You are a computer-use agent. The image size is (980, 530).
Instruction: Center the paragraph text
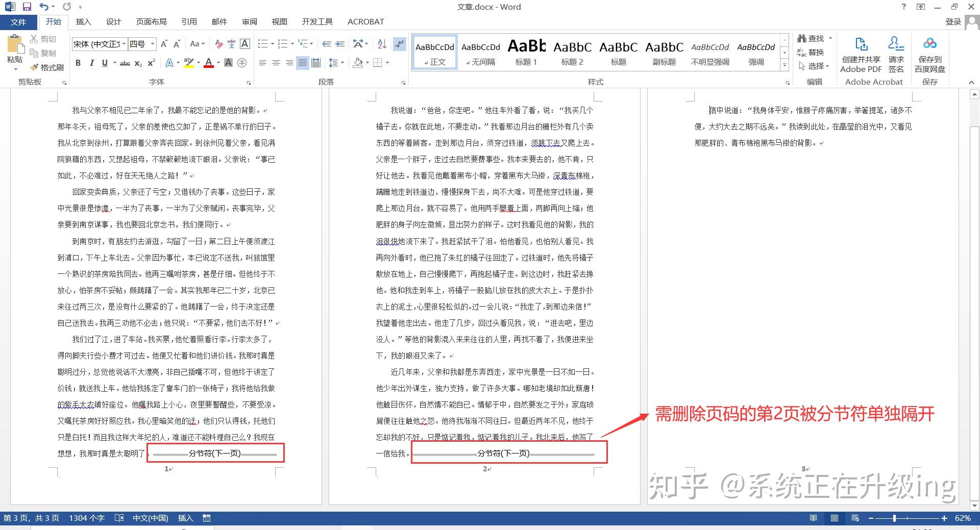[x=276, y=63]
